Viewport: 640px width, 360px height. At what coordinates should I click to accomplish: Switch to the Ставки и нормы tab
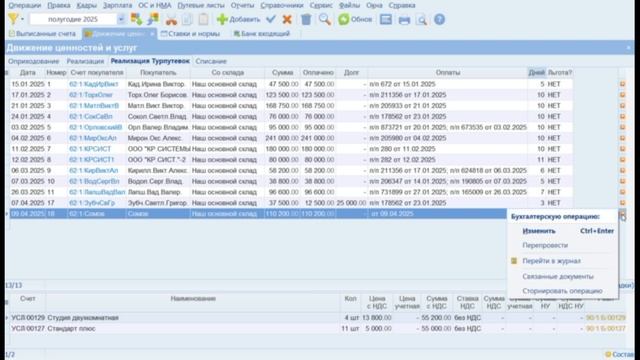click(190, 34)
